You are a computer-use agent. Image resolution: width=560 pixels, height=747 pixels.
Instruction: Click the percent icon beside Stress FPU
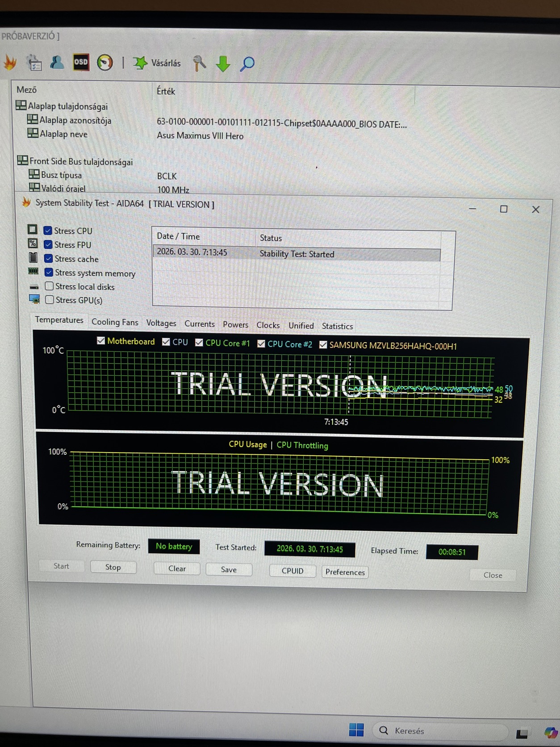pyautogui.click(x=33, y=243)
